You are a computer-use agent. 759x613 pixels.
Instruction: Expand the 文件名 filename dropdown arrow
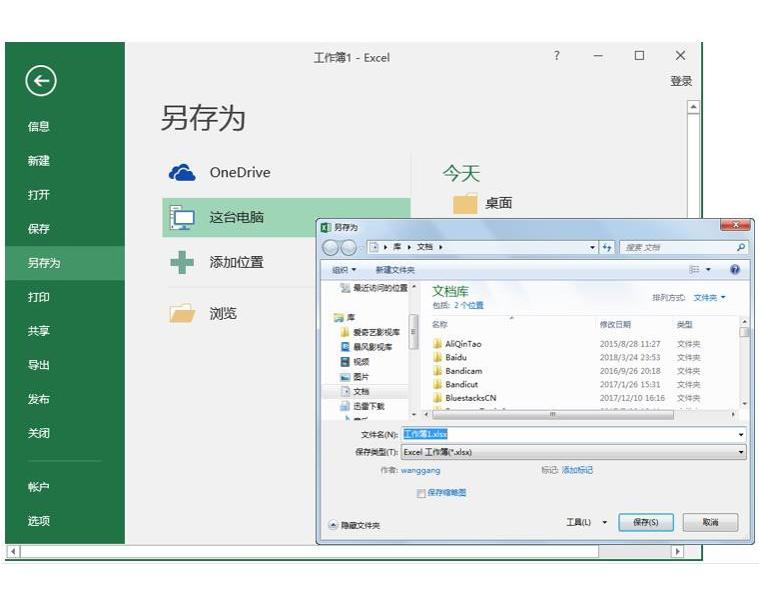pos(741,435)
